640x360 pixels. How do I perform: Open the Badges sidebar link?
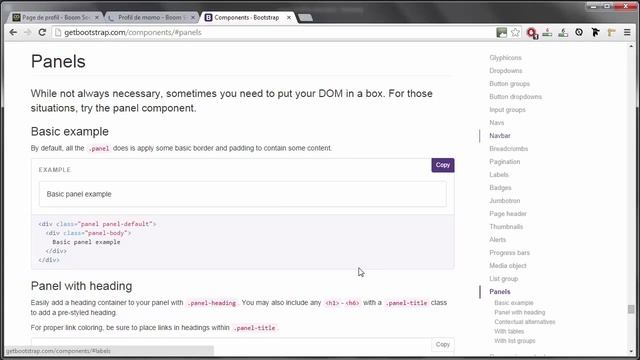point(500,188)
